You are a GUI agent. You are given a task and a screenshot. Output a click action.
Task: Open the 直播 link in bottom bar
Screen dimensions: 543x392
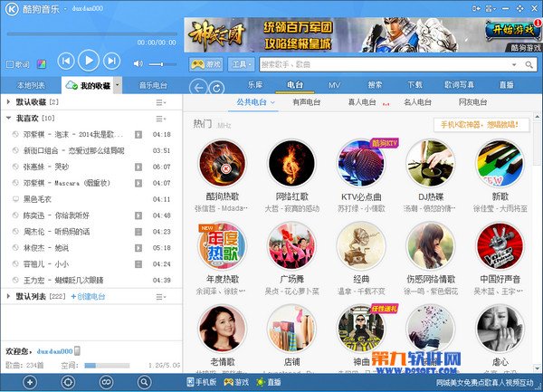(269, 382)
